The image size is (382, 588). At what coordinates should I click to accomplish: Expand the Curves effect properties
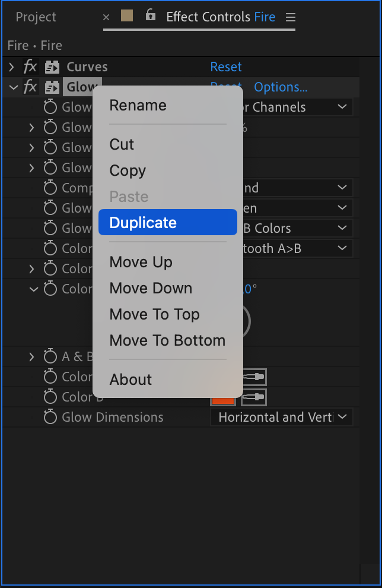[12, 67]
